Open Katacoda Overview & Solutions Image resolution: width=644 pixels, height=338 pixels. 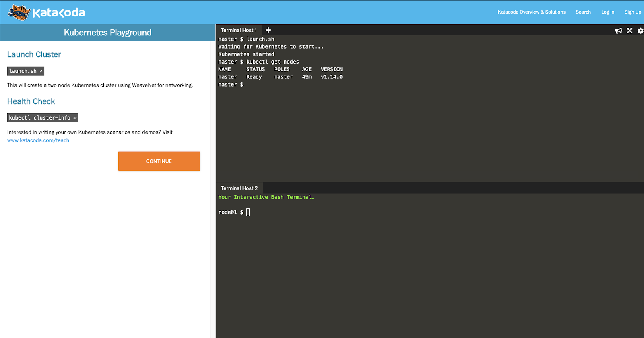pos(531,12)
